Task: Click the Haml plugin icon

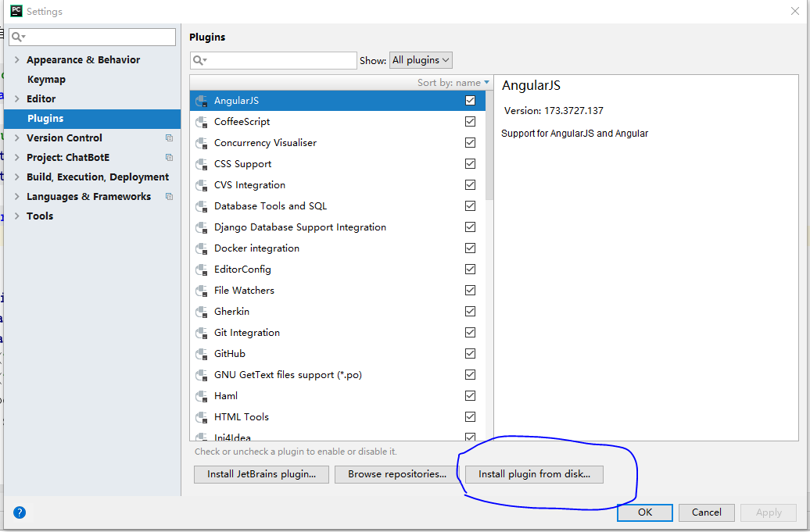Action: (202, 397)
